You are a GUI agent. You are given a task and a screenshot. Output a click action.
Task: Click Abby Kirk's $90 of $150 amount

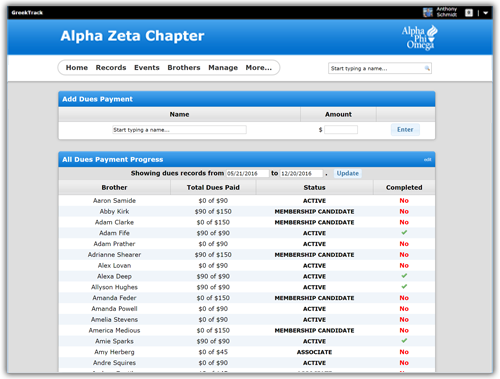coord(213,211)
